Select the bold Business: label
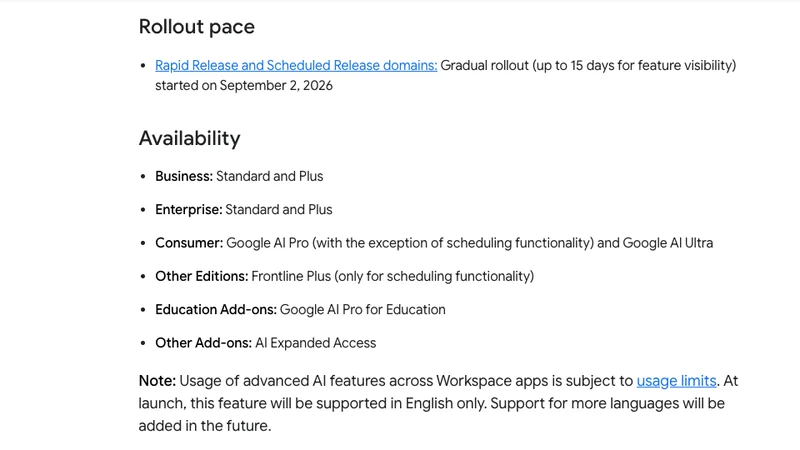The height and width of the screenshot is (450, 800). pyautogui.click(x=184, y=176)
